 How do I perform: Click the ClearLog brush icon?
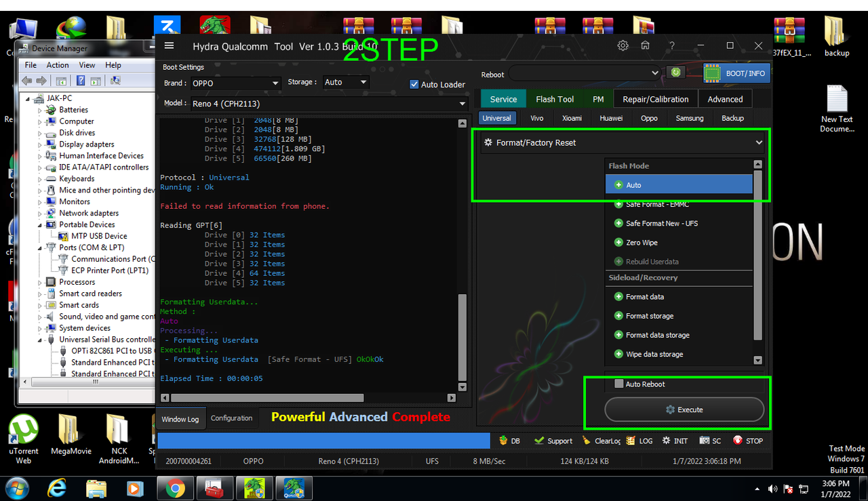[601, 441]
